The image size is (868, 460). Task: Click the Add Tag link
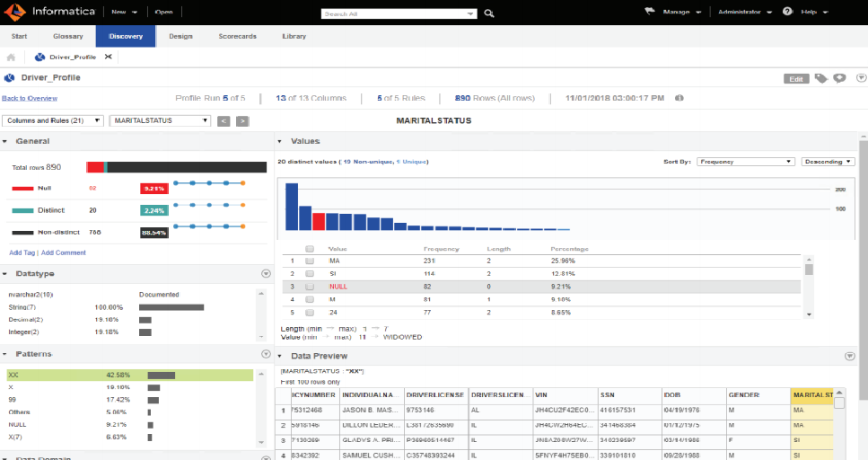tap(22, 252)
